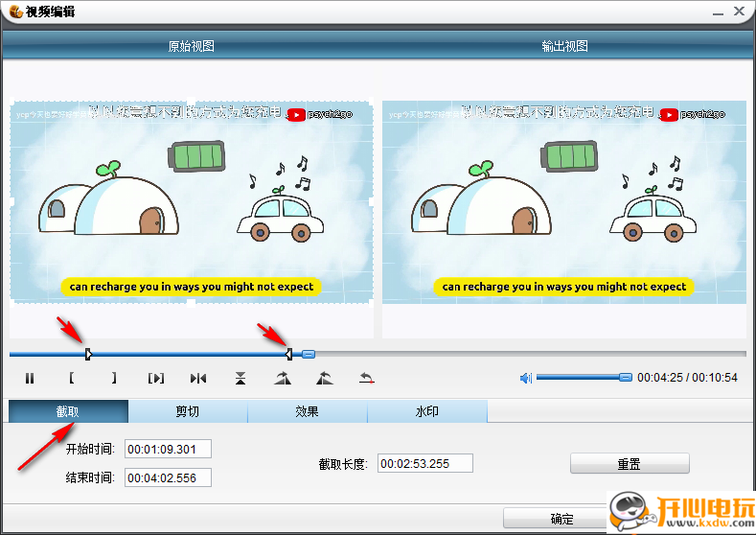The height and width of the screenshot is (535, 756).
Task: Switch to the 截取 tab
Action: 68,411
